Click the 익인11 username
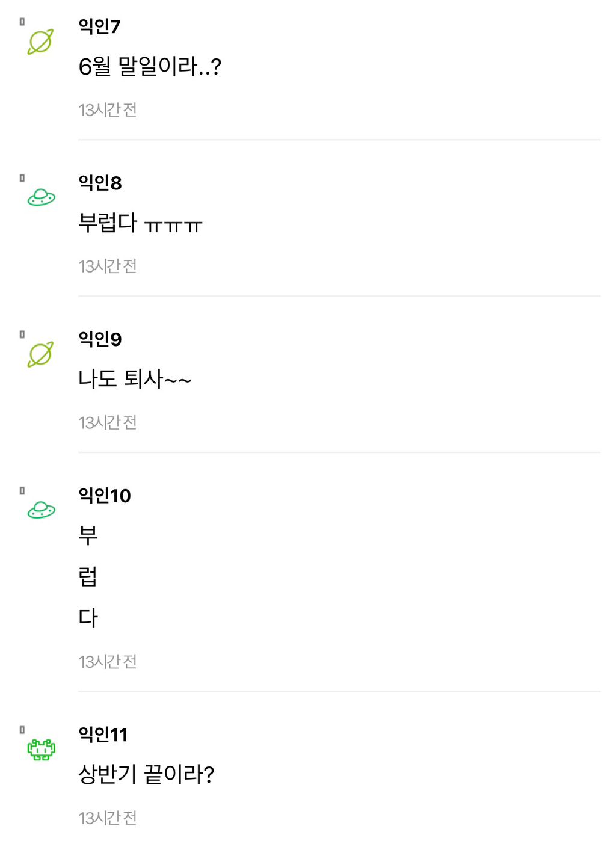The image size is (616, 844). [103, 735]
